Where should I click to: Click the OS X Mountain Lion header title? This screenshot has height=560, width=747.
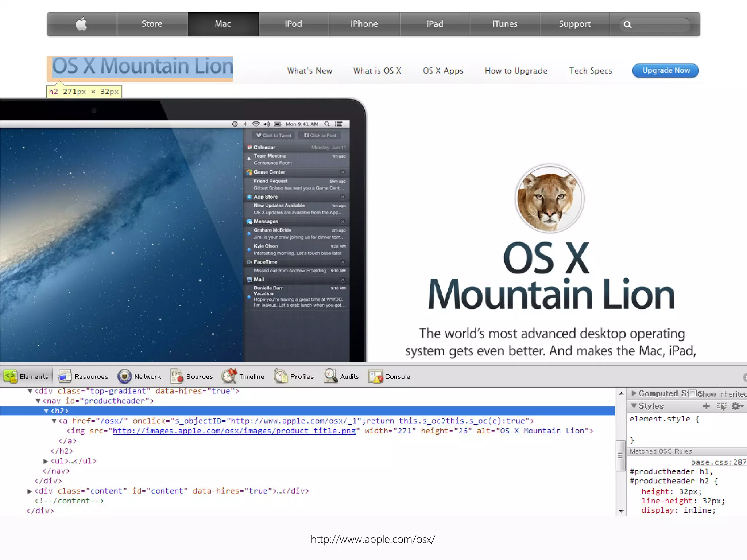(142, 66)
